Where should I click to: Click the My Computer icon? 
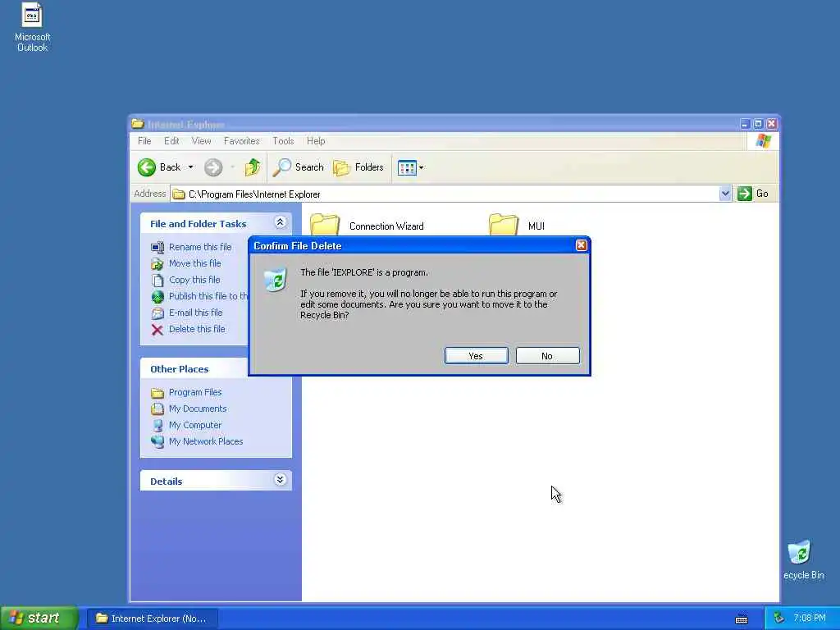(x=157, y=426)
